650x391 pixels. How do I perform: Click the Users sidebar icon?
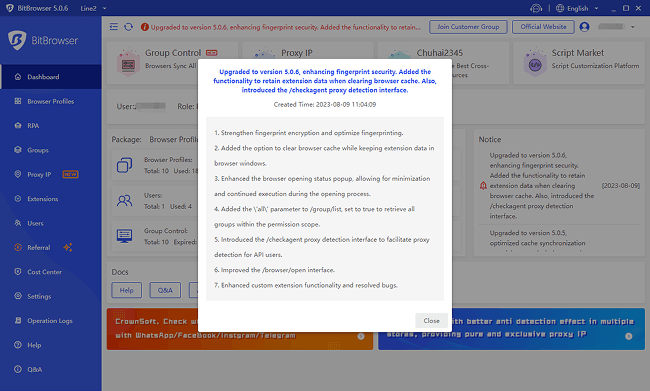[x=18, y=223]
